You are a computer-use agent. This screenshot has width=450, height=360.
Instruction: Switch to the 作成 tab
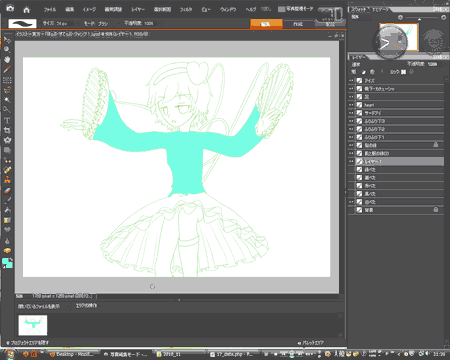298,24
